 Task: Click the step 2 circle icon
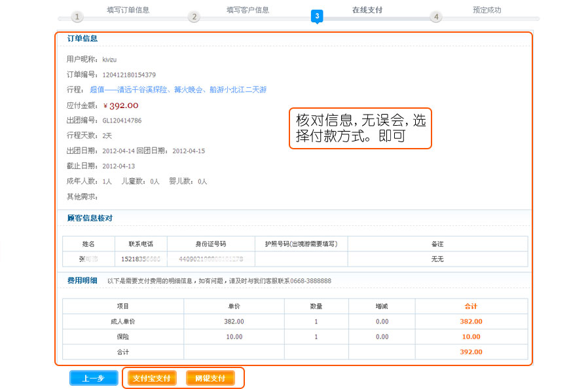click(194, 17)
